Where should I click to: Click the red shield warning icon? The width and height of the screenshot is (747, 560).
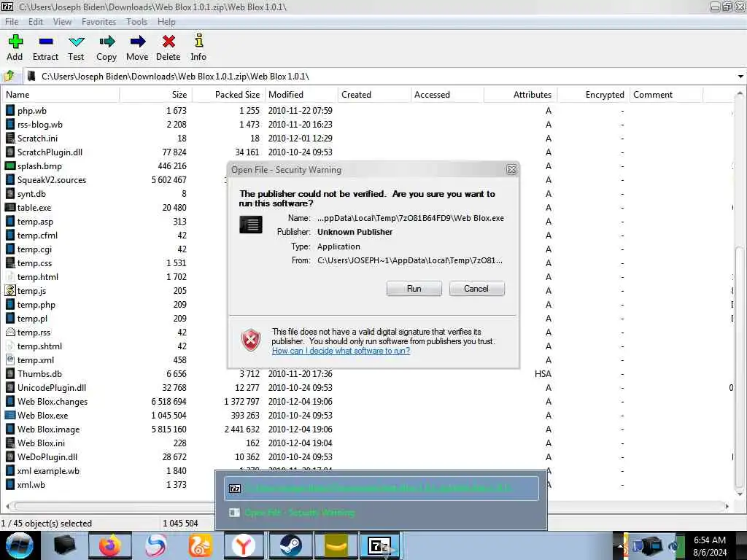(x=251, y=340)
